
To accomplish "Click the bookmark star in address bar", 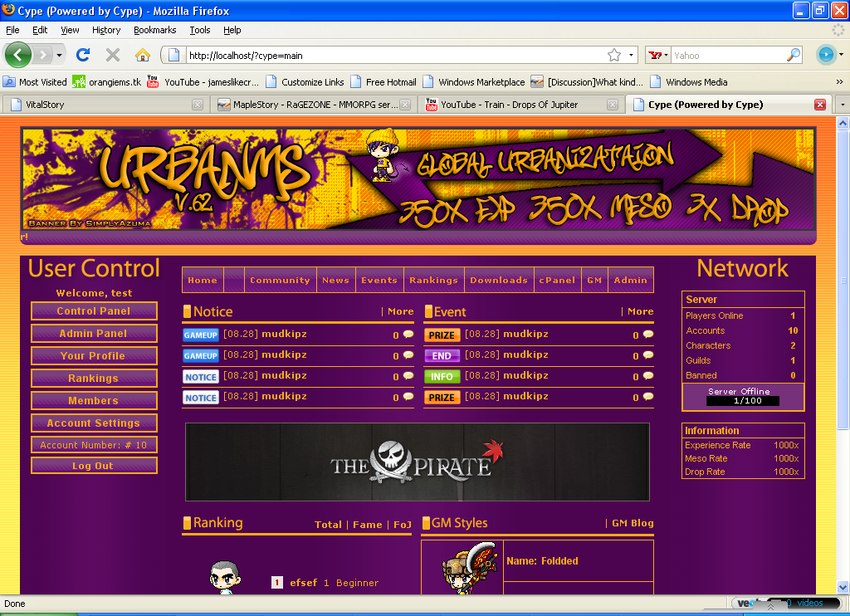I will (x=613, y=56).
